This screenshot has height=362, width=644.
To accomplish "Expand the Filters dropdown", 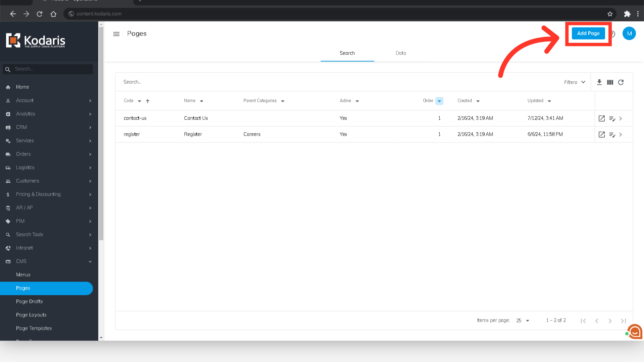I will pyautogui.click(x=575, y=82).
